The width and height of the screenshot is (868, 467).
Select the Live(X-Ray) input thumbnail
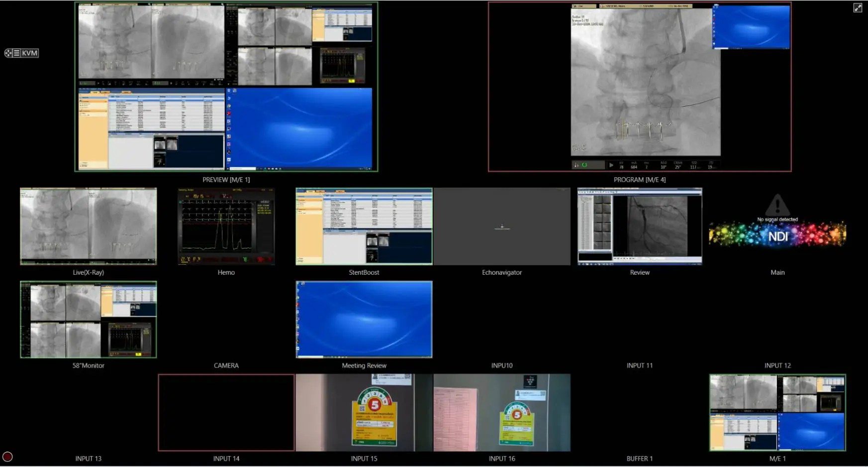click(x=89, y=226)
